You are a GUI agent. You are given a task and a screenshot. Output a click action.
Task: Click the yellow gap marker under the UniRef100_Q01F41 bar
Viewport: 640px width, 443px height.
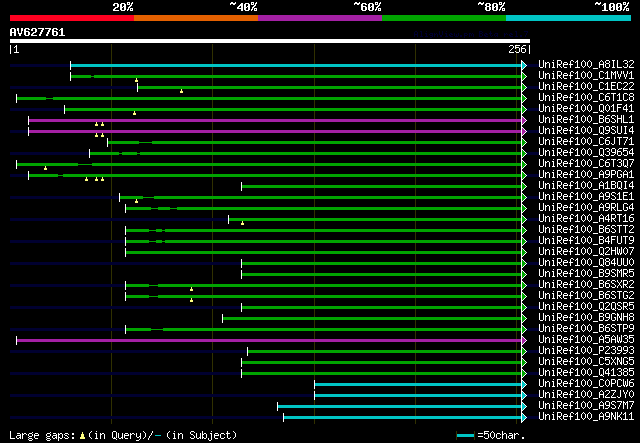134,114
